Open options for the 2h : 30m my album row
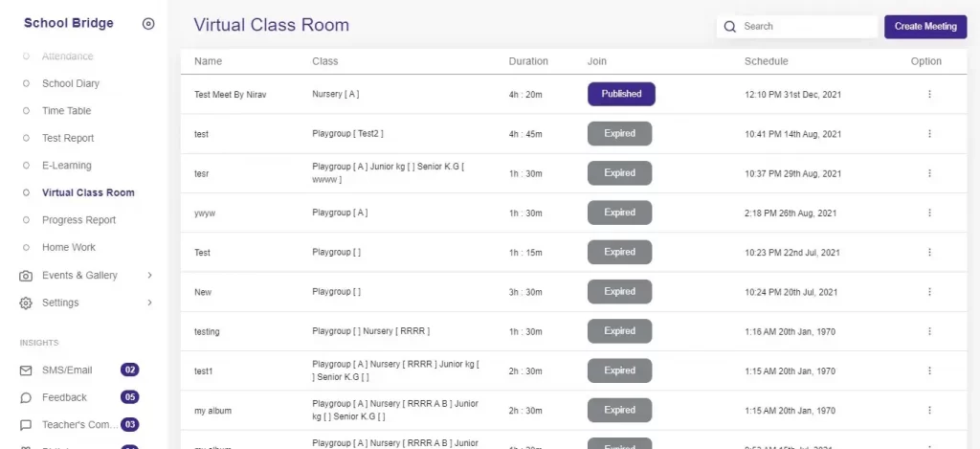This screenshot has width=980, height=449. 929,411
